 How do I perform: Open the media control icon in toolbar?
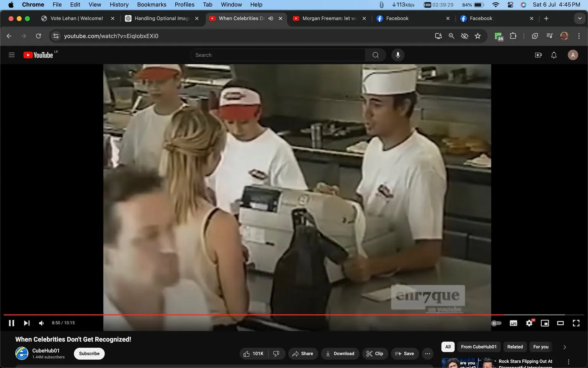549,36
